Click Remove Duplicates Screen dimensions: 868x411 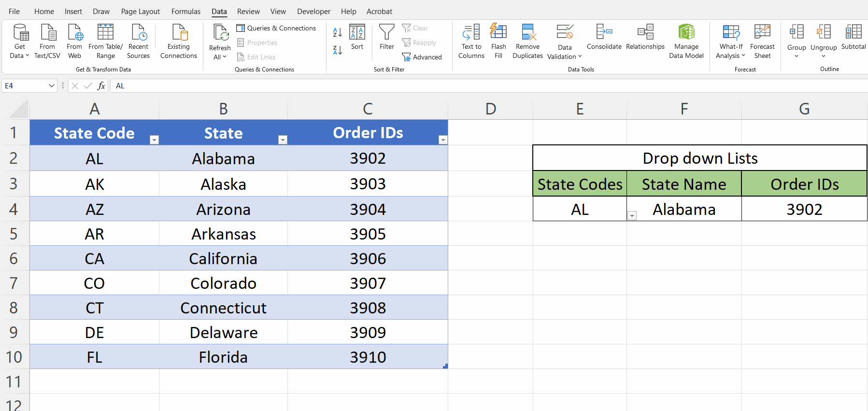click(527, 42)
